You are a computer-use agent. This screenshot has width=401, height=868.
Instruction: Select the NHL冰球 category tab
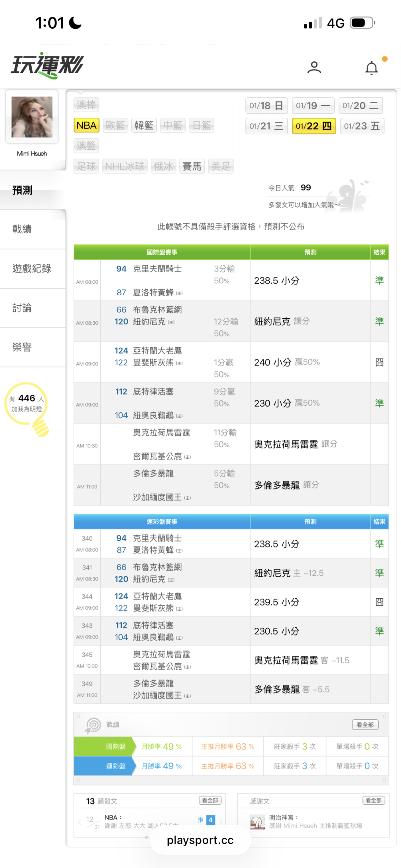pyautogui.click(x=125, y=166)
